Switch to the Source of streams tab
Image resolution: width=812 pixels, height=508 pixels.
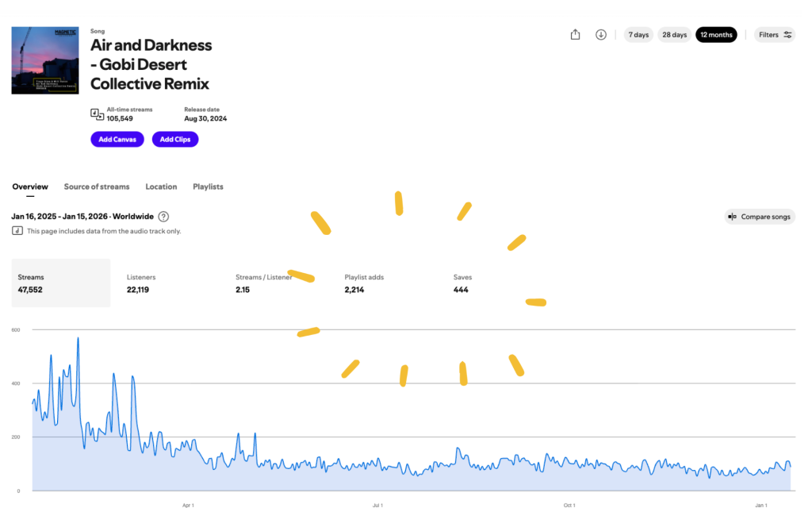click(97, 187)
